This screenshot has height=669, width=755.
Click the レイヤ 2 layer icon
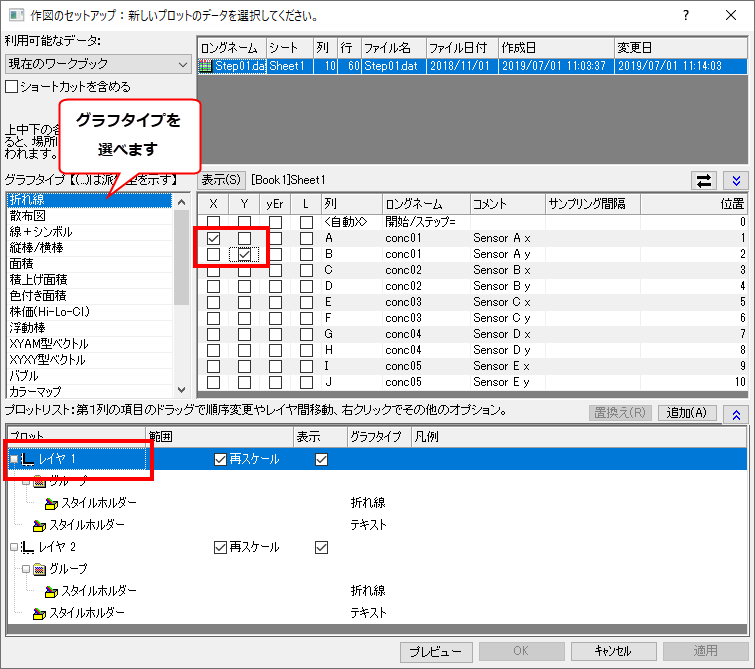click(x=28, y=547)
